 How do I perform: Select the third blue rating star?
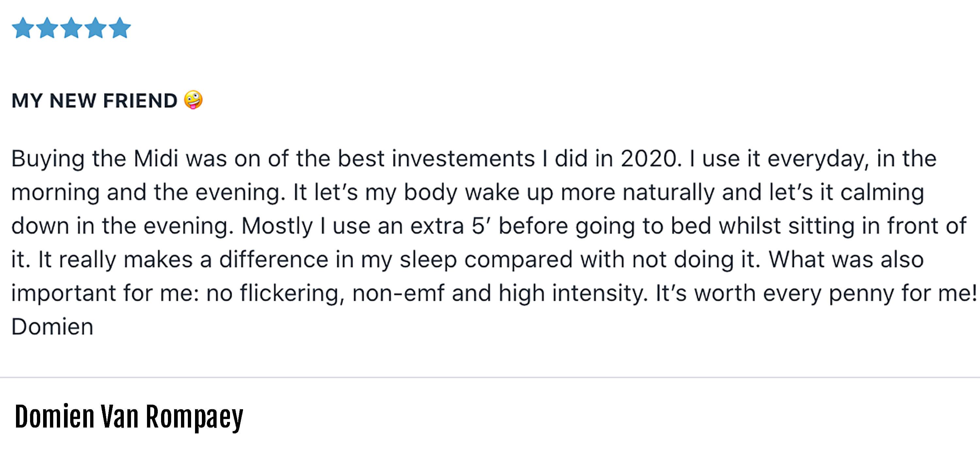[x=72, y=28]
